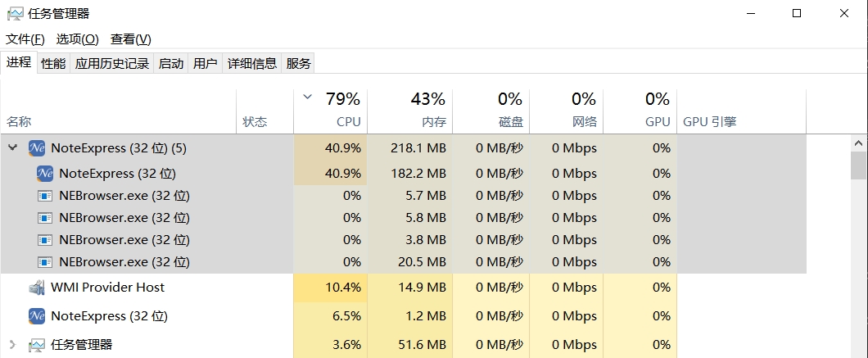868x358 pixels.
Task: Sort by the GPU percentage column header
Action: tap(640, 111)
